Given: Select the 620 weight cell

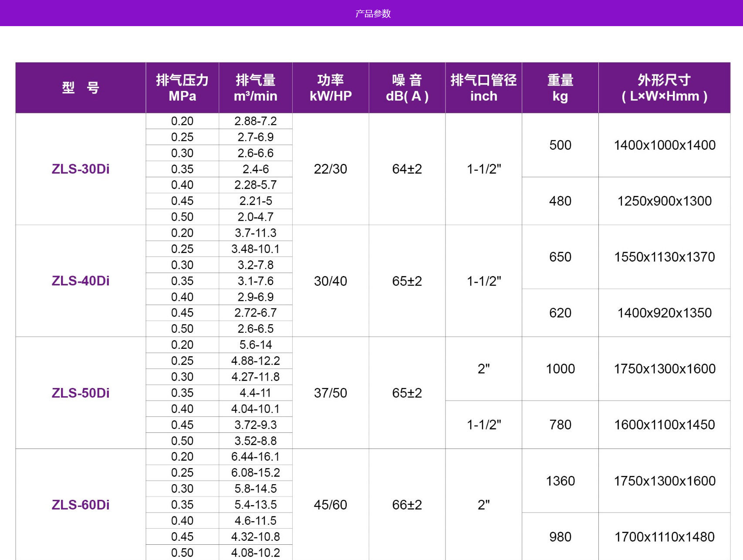Looking at the screenshot, I should [561, 313].
